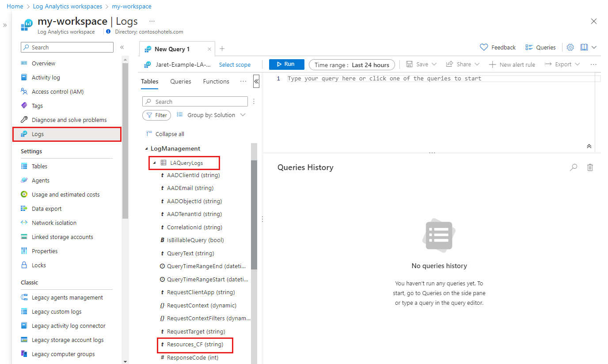Switch to the Tables tab
Image resolution: width=608 pixels, height=364 pixels.
tap(150, 82)
